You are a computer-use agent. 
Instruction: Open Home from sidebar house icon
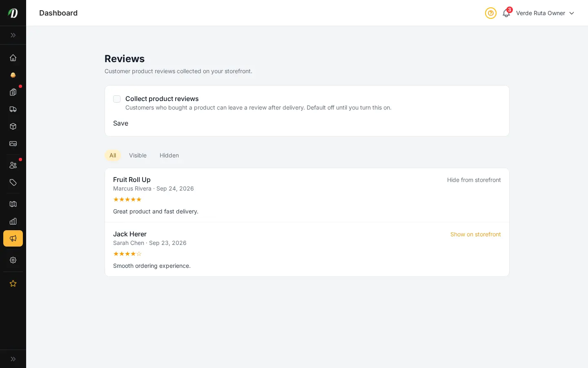pos(13,58)
